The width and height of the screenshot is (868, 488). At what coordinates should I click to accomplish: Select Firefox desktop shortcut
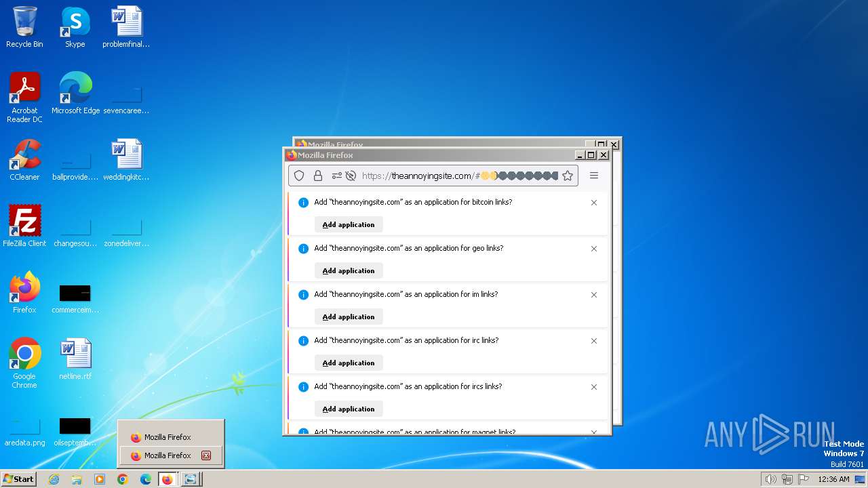[24, 292]
